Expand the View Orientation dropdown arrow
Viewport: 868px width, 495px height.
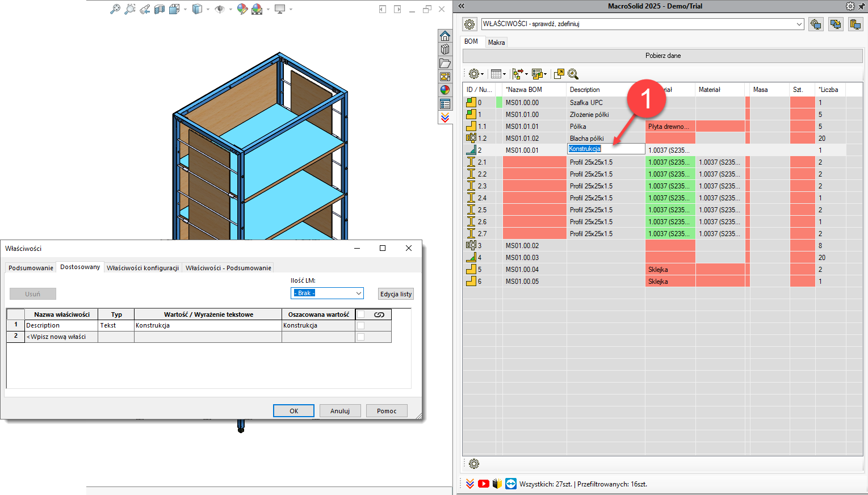(185, 9)
